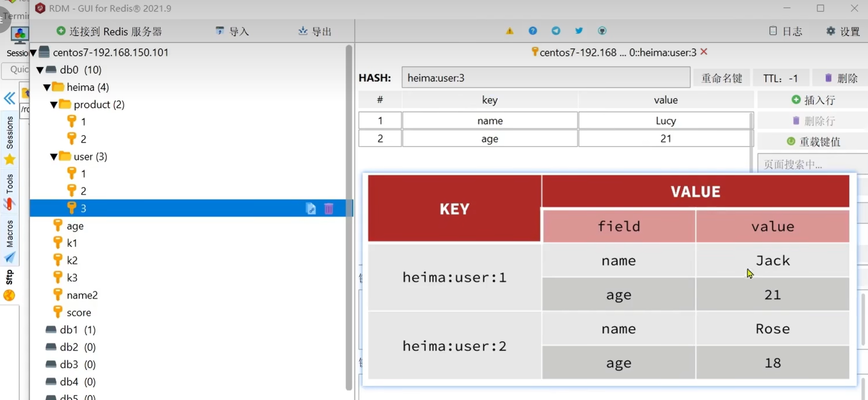The height and width of the screenshot is (400, 868).
Task: Select user key 2 in the tree
Action: (x=83, y=191)
